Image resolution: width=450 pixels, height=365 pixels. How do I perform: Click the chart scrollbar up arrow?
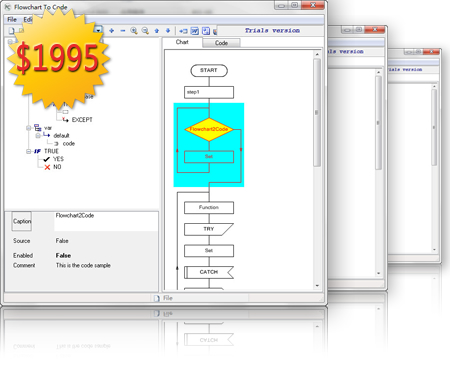[x=317, y=54]
